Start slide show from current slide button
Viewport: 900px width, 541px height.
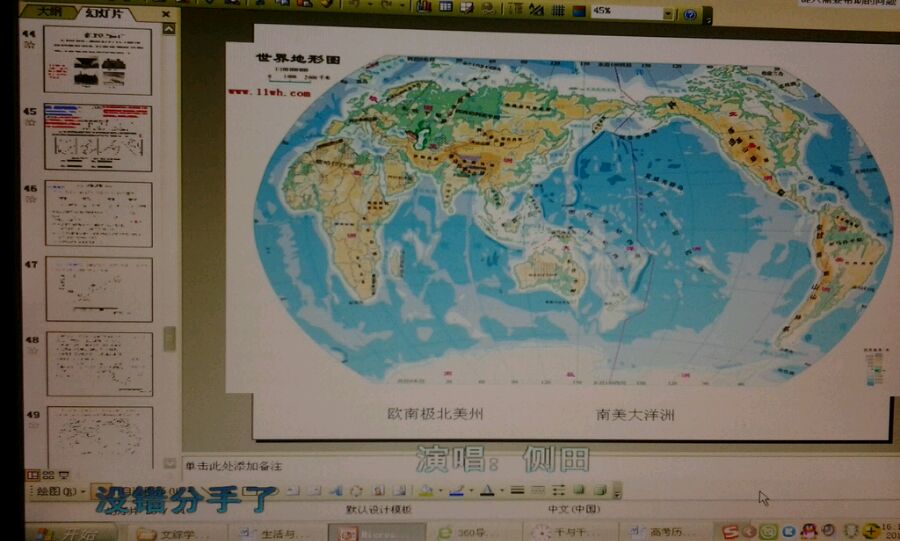(64, 475)
